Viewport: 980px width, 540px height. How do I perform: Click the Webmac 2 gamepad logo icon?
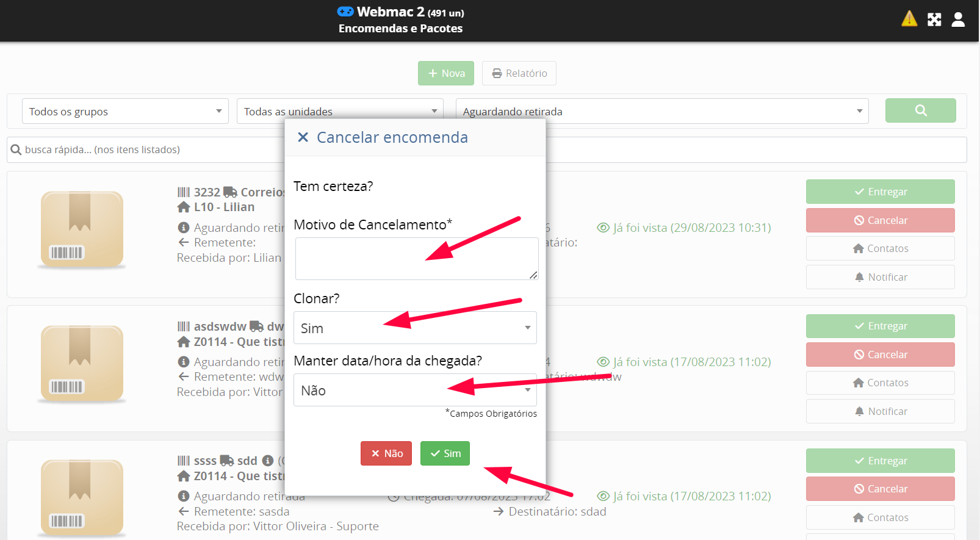(x=345, y=12)
